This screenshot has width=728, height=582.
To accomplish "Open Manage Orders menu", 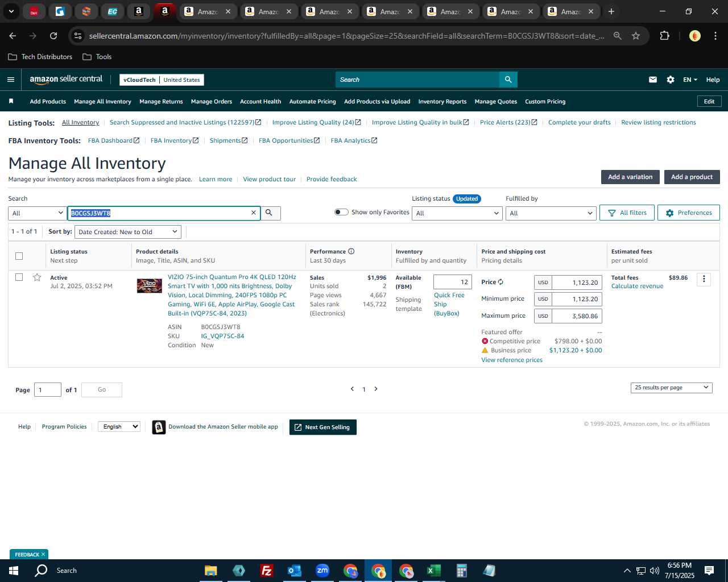I will [x=212, y=102].
